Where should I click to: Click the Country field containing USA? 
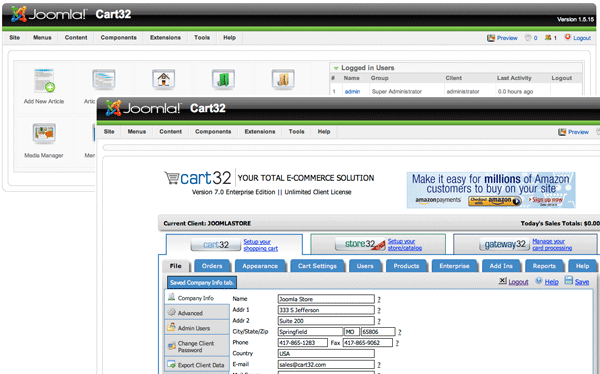tap(326, 354)
